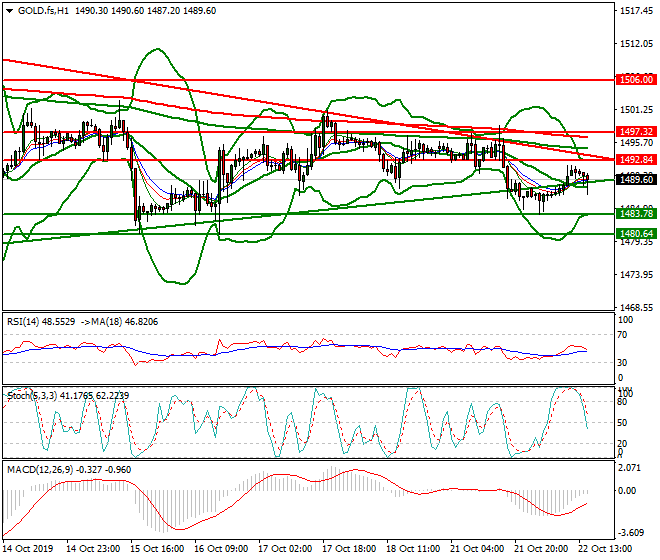Click the 16 Oct 09:00 time axis label

tap(221, 549)
